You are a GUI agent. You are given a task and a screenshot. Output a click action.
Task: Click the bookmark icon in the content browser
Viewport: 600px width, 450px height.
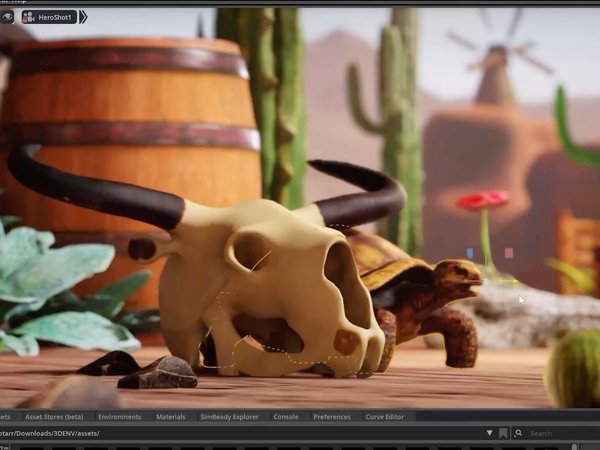click(503, 433)
